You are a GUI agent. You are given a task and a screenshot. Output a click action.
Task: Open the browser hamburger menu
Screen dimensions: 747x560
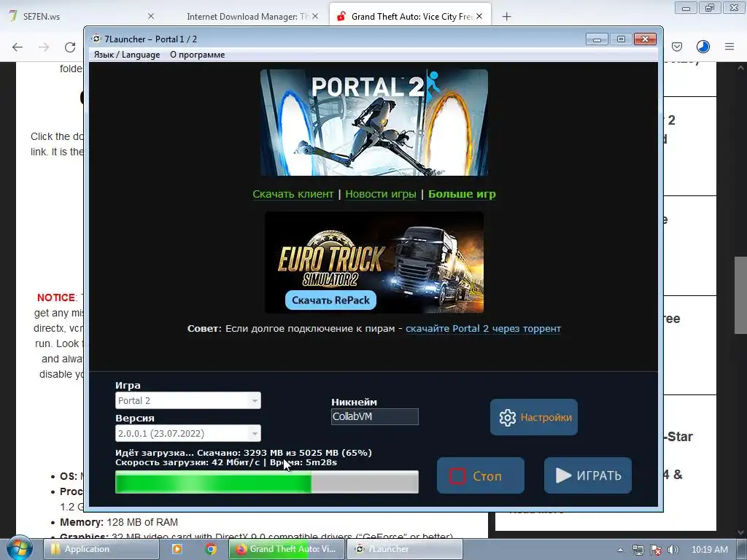coord(729,46)
